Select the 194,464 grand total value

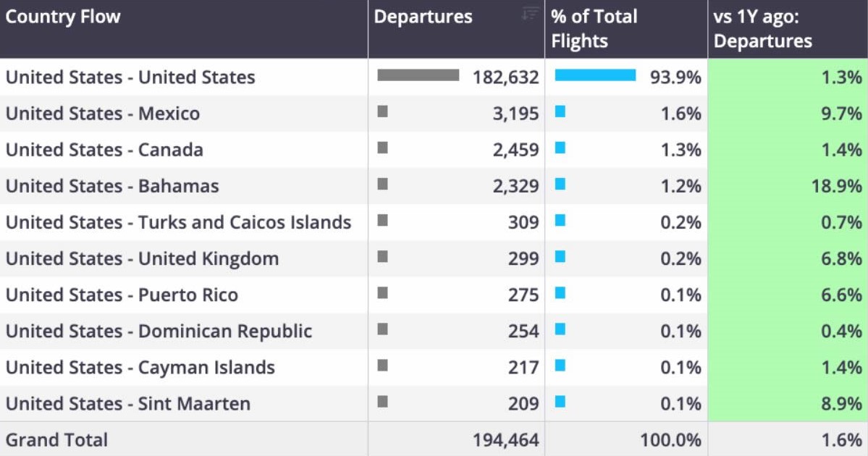click(x=505, y=440)
